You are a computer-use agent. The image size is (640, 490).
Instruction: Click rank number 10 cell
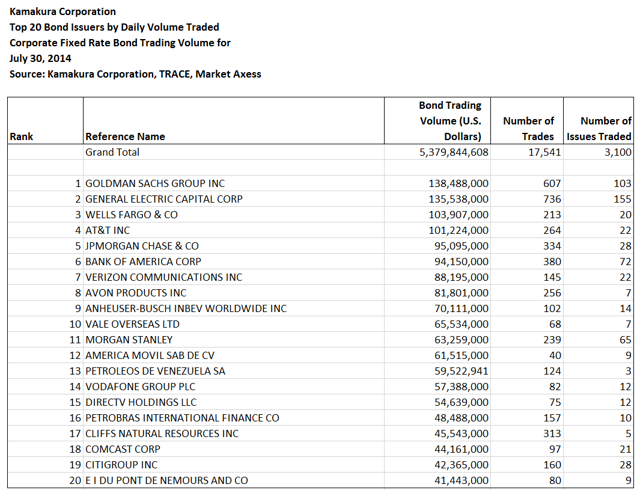(75, 324)
